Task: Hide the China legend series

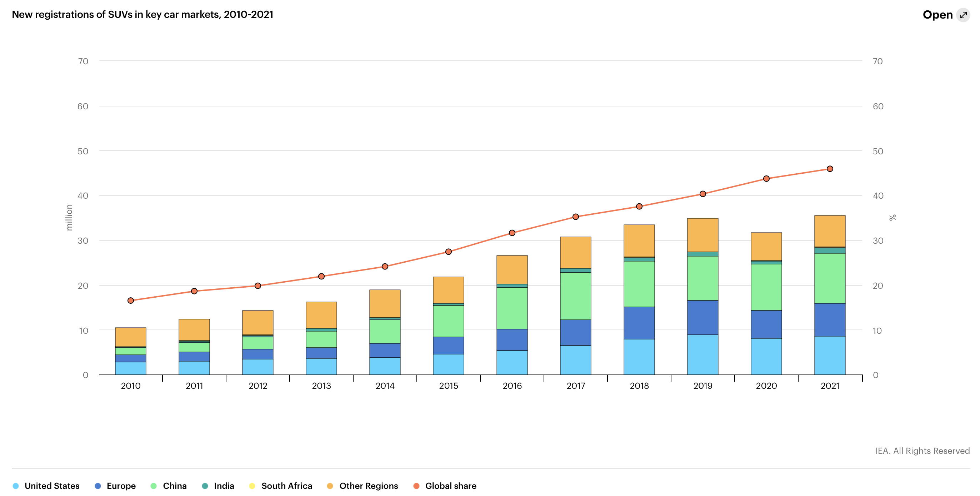Action: [174, 486]
